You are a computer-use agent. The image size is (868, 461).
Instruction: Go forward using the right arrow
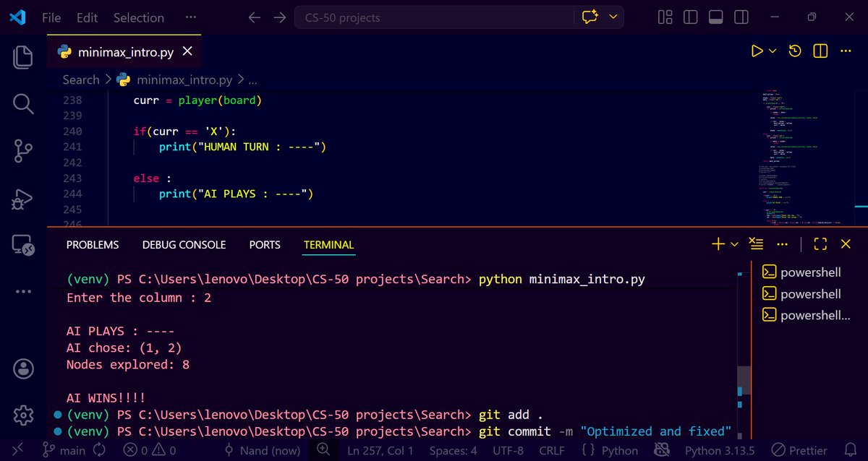[280, 17]
